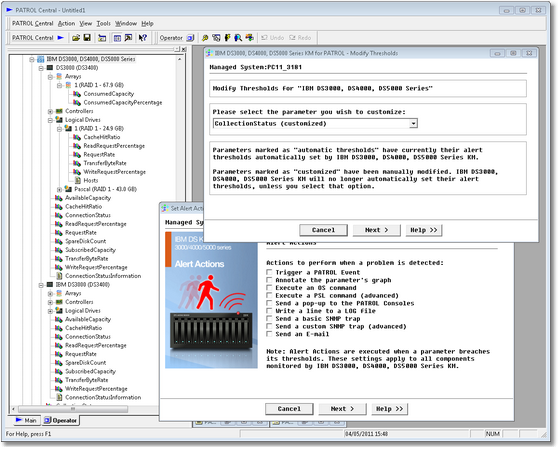Click the lightning bolt toolbar icon
The height and width of the screenshot is (449, 558).
[x=227, y=38]
